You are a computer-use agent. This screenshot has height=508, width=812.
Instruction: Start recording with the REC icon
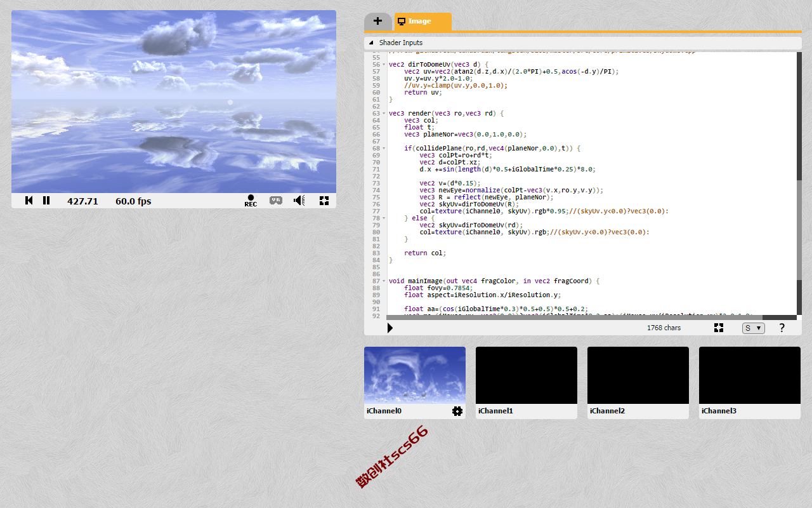click(x=251, y=201)
